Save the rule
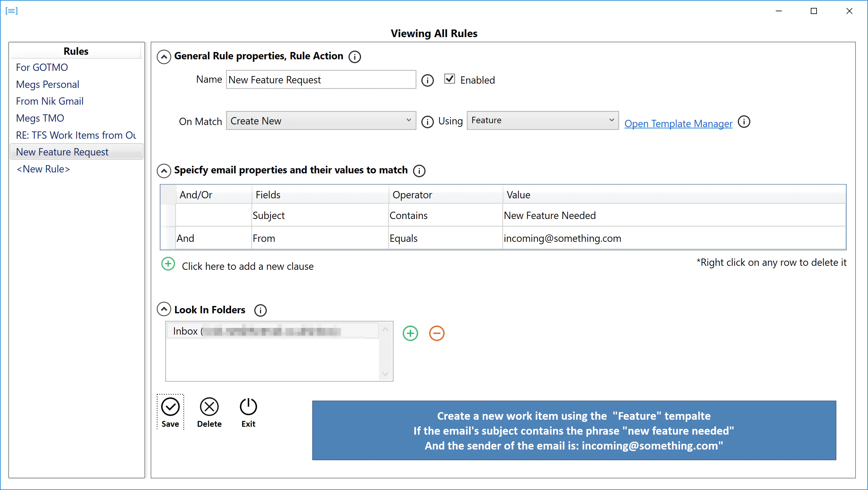868x490 pixels. [170, 412]
